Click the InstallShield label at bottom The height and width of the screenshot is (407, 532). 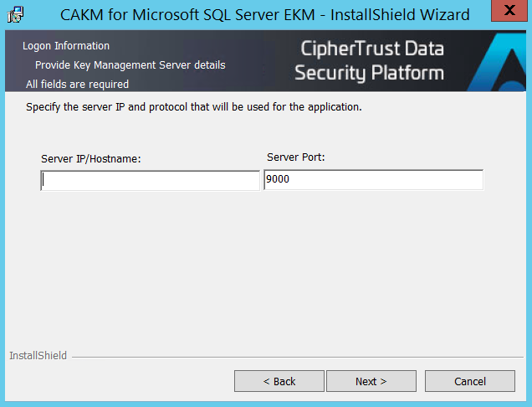(38, 356)
